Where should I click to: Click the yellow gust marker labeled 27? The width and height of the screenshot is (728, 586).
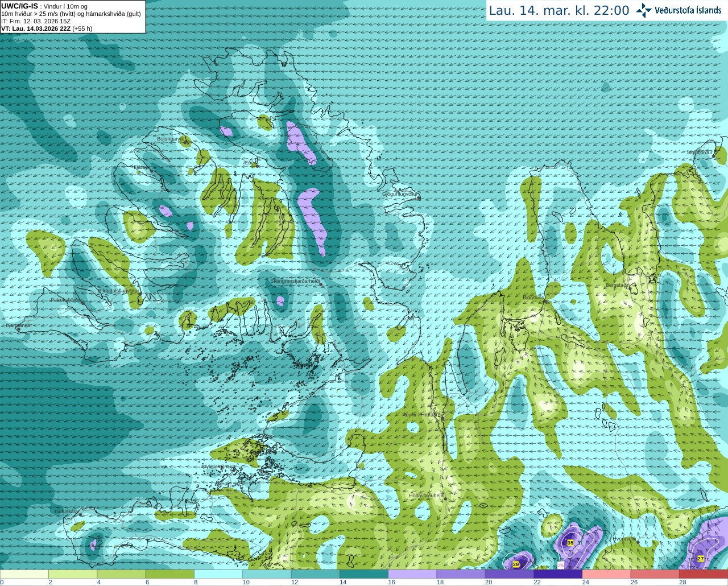(701, 559)
